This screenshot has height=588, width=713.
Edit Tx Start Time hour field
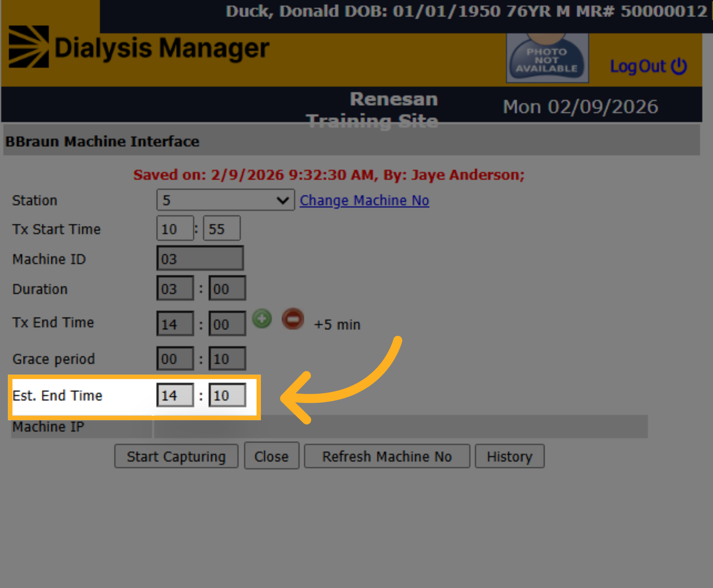(175, 228)
